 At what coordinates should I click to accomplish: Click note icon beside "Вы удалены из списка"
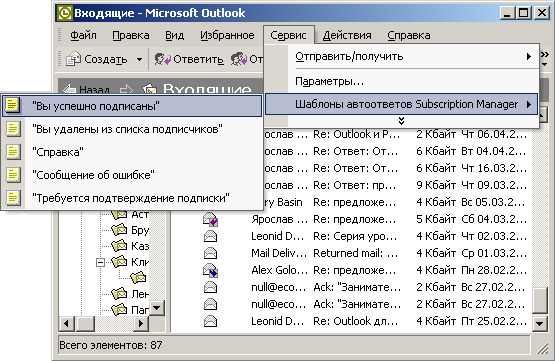13,129
